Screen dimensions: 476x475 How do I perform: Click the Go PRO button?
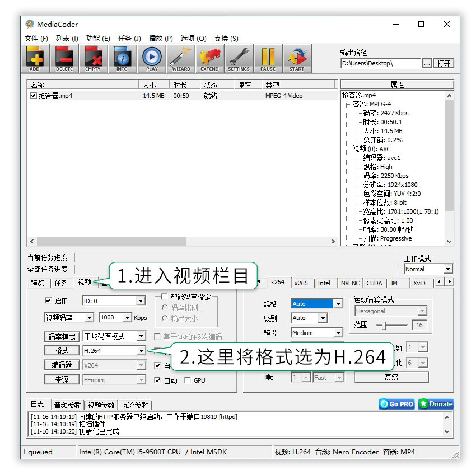coord(396,404)
